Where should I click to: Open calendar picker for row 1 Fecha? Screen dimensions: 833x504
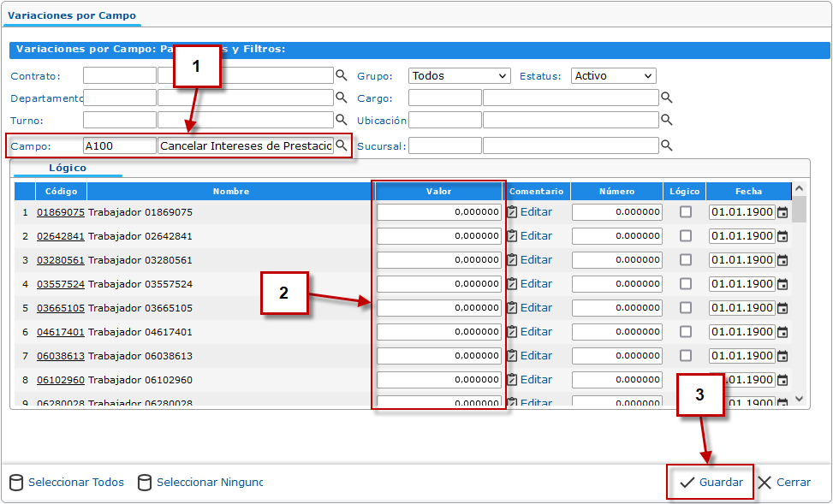[782, 212]
